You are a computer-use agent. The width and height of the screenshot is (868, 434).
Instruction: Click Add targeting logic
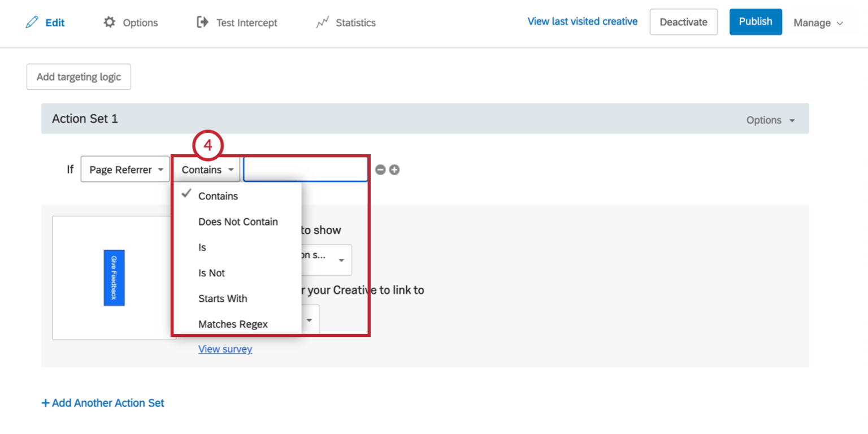tap(79, 76)
